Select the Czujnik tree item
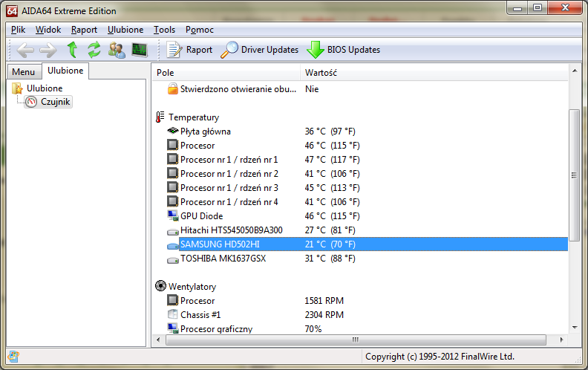588x370 pixels. click(48, 102)
